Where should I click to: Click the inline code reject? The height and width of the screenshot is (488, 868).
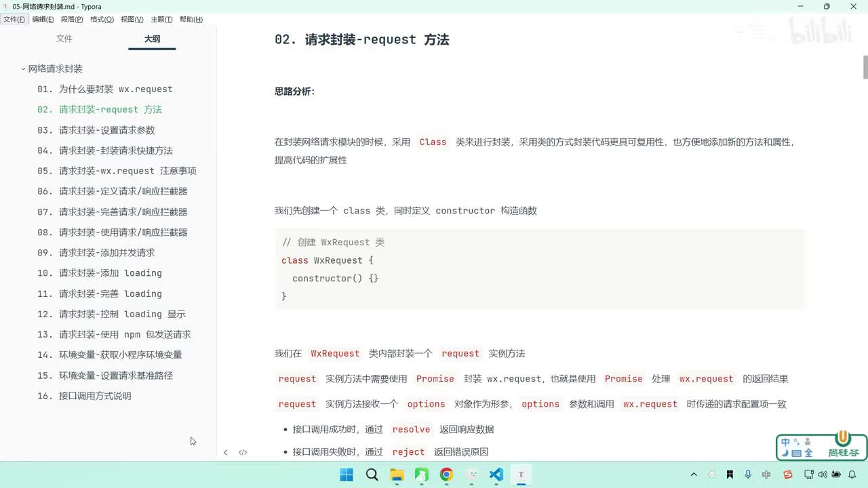pyautogui.click(x=408, y=452)
